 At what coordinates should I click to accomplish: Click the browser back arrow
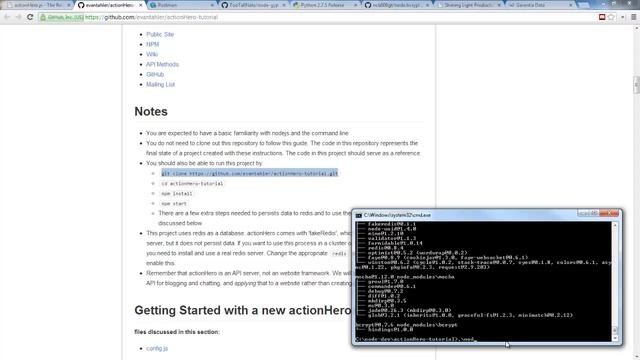coord(7,17)
